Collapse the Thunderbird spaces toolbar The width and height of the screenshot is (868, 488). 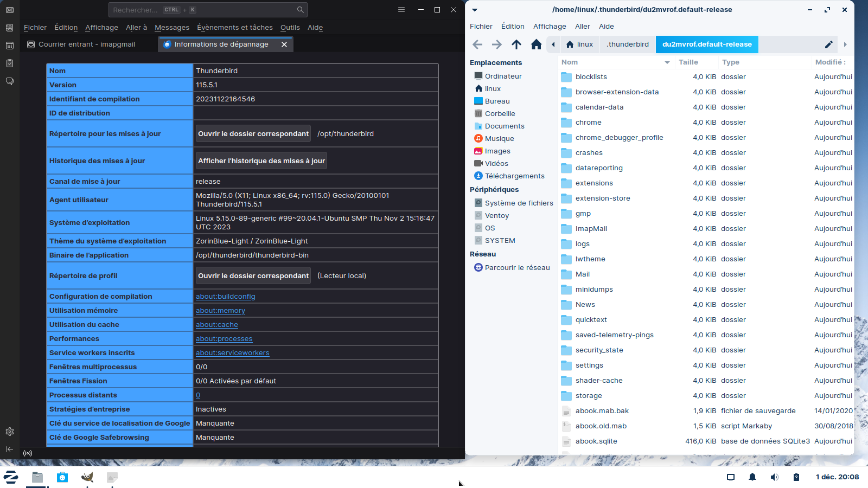click(x=10, y=449)
